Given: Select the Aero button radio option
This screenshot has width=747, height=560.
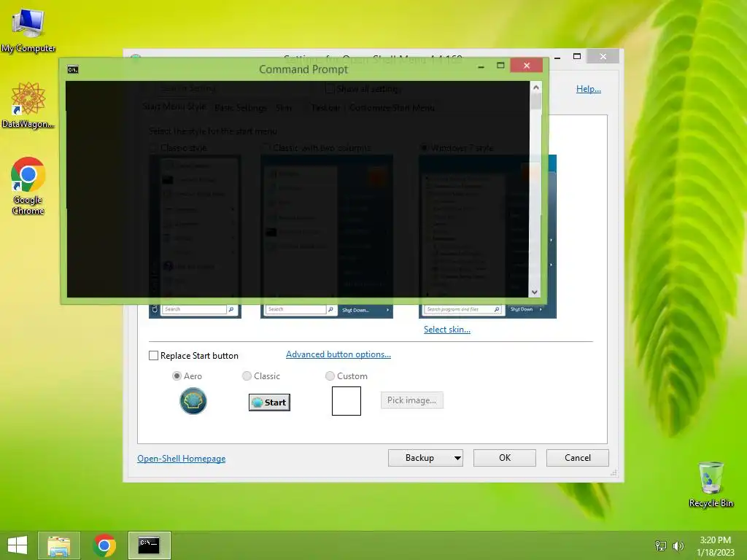Looking at the screenshot, I should click(x=177, y=376).
